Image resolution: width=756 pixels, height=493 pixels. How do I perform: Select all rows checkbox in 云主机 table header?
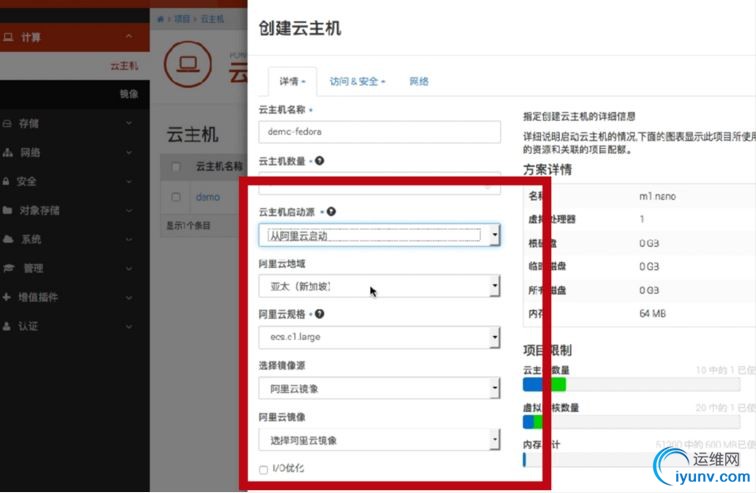176,167
